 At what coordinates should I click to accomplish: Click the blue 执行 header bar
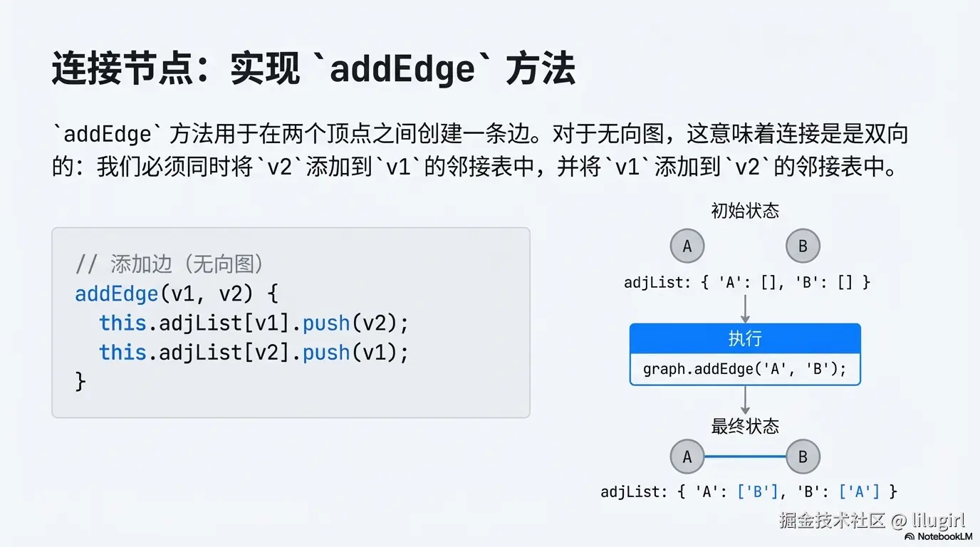pos(745,338)
